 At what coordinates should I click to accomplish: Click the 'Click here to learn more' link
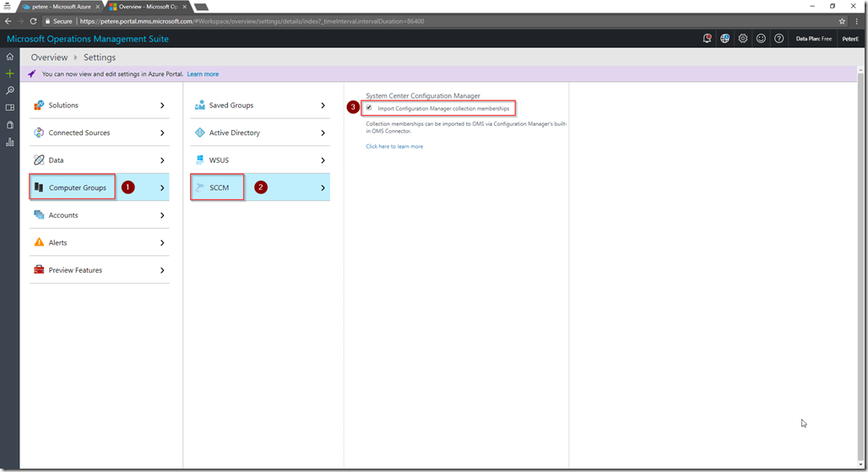(x=394, y=146)
